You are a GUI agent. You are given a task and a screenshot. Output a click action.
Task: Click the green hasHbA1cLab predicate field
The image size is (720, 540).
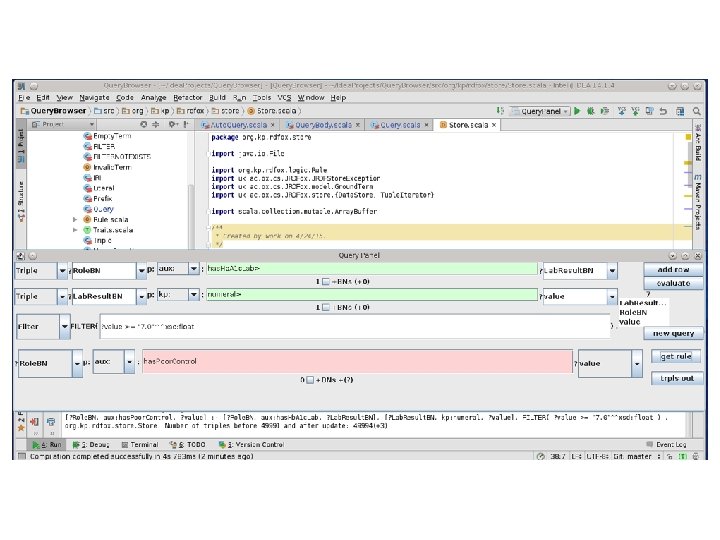coord(371,269)
